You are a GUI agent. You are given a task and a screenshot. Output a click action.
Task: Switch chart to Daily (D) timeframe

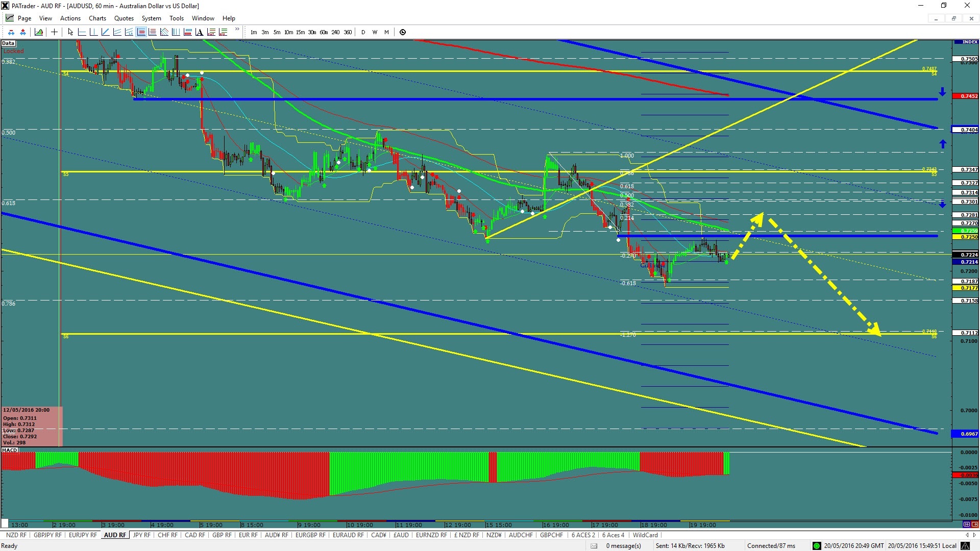click(363, 32)
